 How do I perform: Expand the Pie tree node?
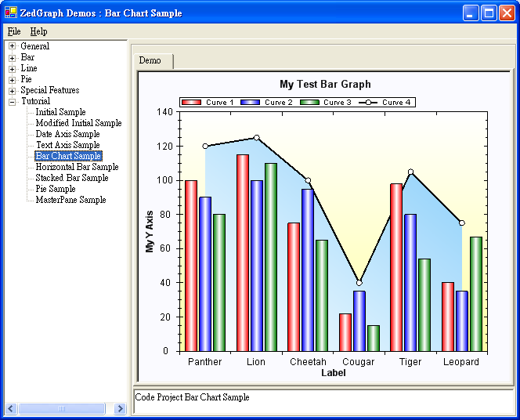pyautogui.click(x=12, y=80)
